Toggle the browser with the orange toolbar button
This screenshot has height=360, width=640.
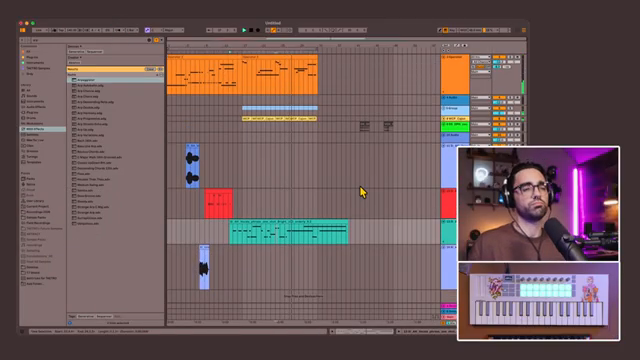click(x=22, y=30)
